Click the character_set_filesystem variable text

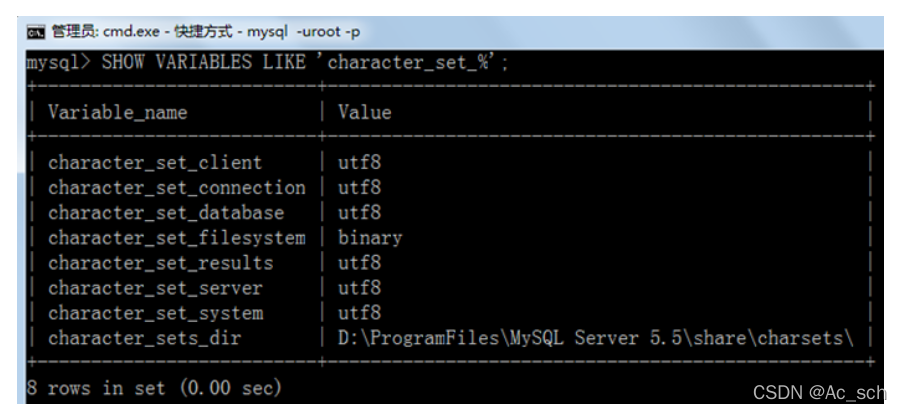[176, 238]
